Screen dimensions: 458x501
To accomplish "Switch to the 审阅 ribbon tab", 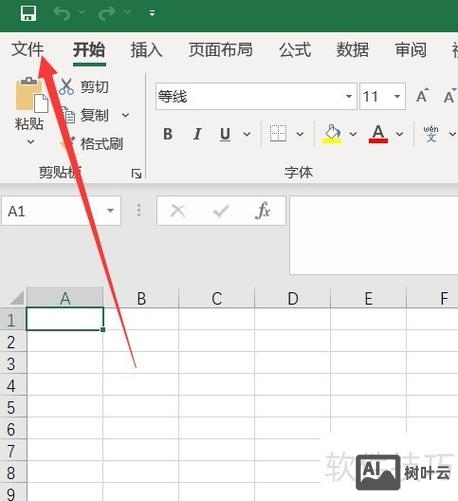I will [411, 50].
